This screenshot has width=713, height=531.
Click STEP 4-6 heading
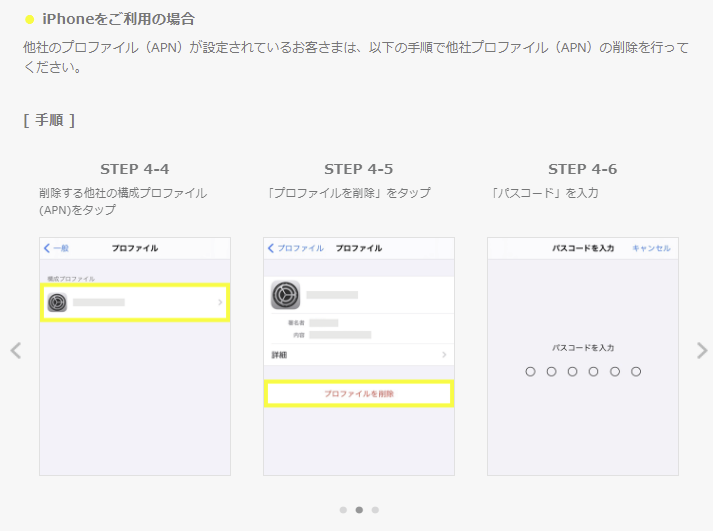[582, 169]
